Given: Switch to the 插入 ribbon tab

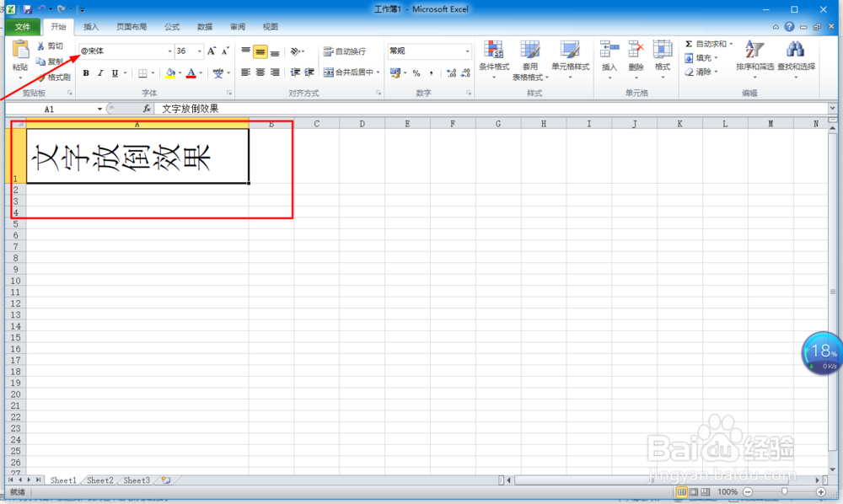Looking at the screenshot, I should tap(90, 26).
